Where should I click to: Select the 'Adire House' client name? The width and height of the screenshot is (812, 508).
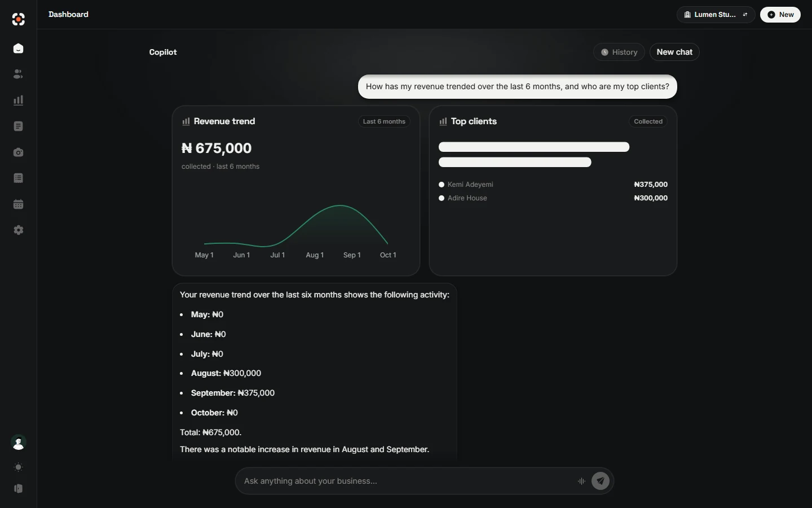(x=467, y=198)
